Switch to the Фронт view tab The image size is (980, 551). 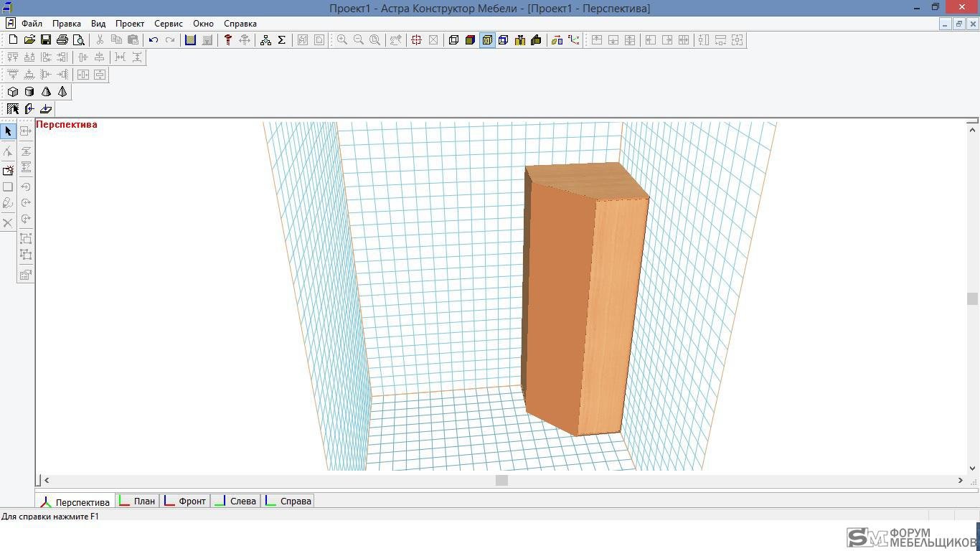point(185,501)
